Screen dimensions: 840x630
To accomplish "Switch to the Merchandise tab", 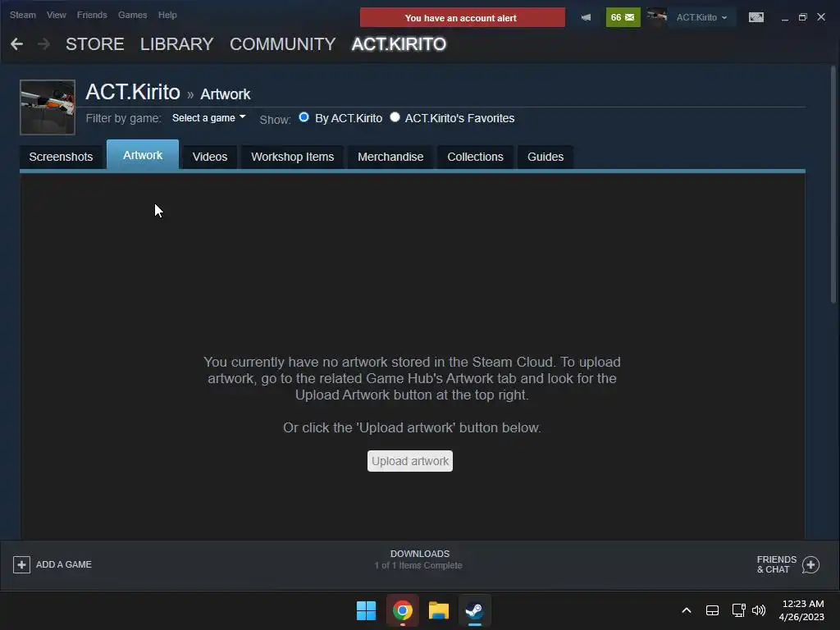I will click(390, 157).
